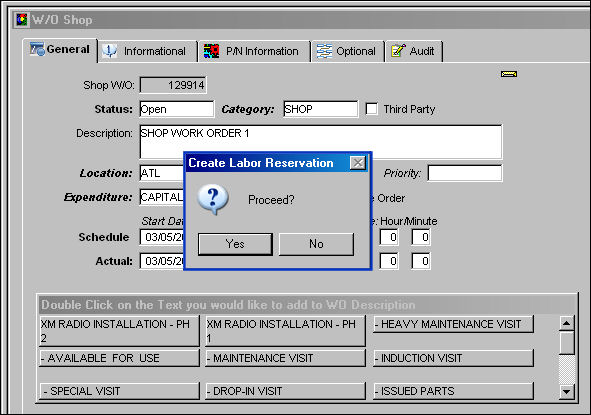Screen dimensions: 591x415
Task: Click the description list scroll up arrow
Action: point(567,323)
